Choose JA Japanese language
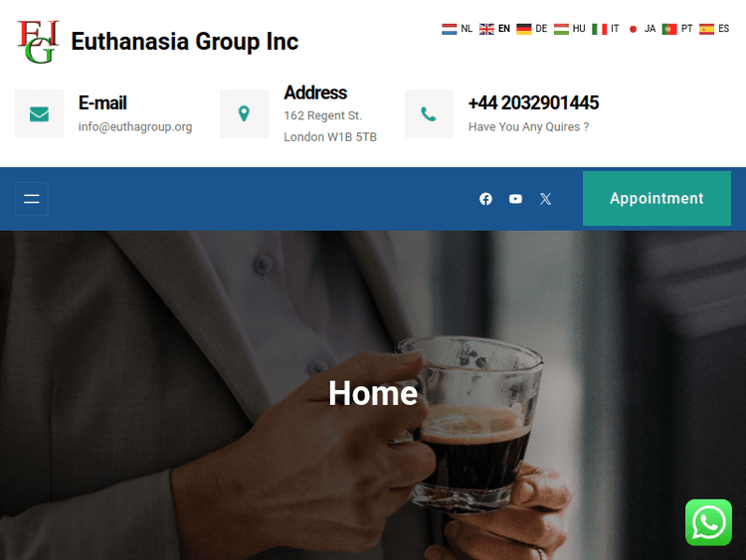746x560 pixels. [641, 29]
